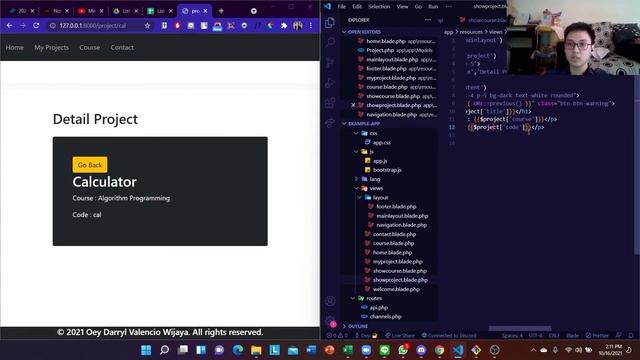
Task: Open the Course nav link
Action: (x=90, y=47)
